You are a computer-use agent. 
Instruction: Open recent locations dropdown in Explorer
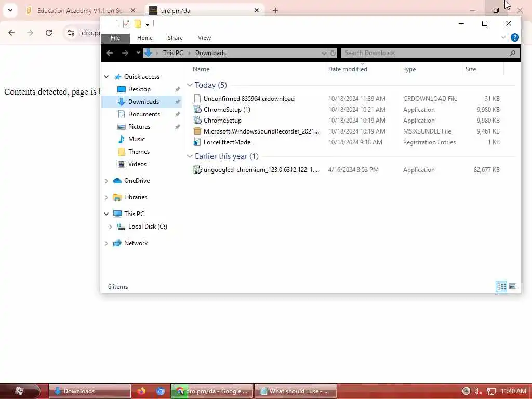(138, 53)
